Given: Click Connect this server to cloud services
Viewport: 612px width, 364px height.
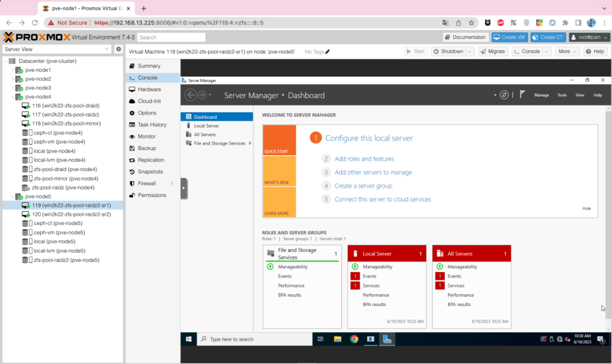Looking at the screenshot, I should 382,199.
